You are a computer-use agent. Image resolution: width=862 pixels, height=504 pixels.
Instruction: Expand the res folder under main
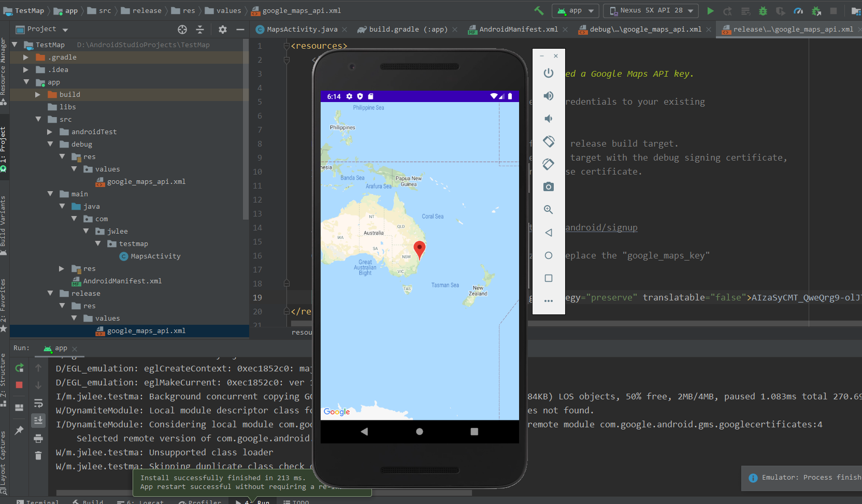(62, 269)
